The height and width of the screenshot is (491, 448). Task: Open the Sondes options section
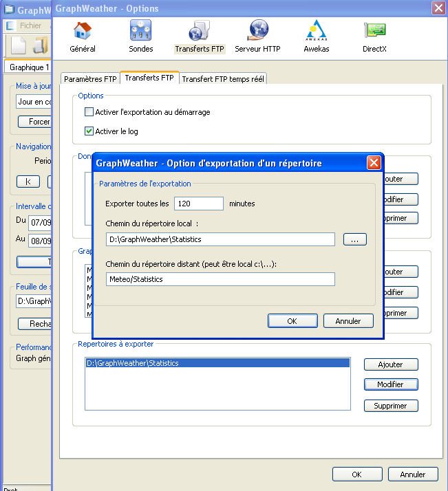pos(140,37)
